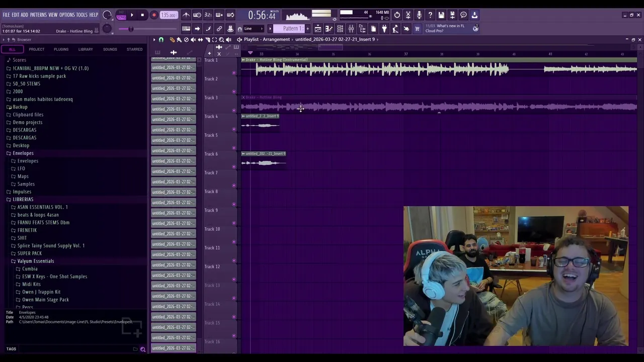Click the microphone one-click recording icon
The width and height of the screenshot is (644, 362).
(x=419, y=15)
